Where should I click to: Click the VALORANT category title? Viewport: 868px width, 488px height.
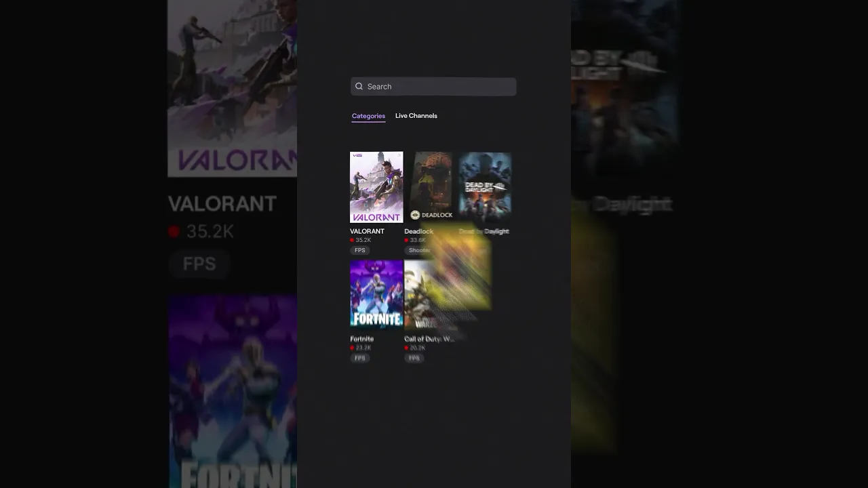pyautogui.click(x=367, y=231)
